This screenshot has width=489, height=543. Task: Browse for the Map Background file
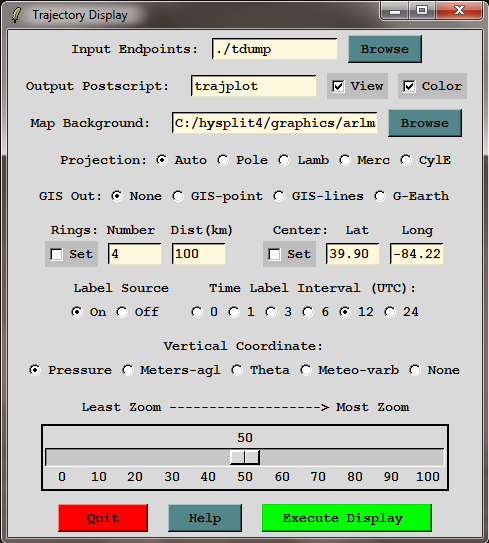tap(425, 123)
